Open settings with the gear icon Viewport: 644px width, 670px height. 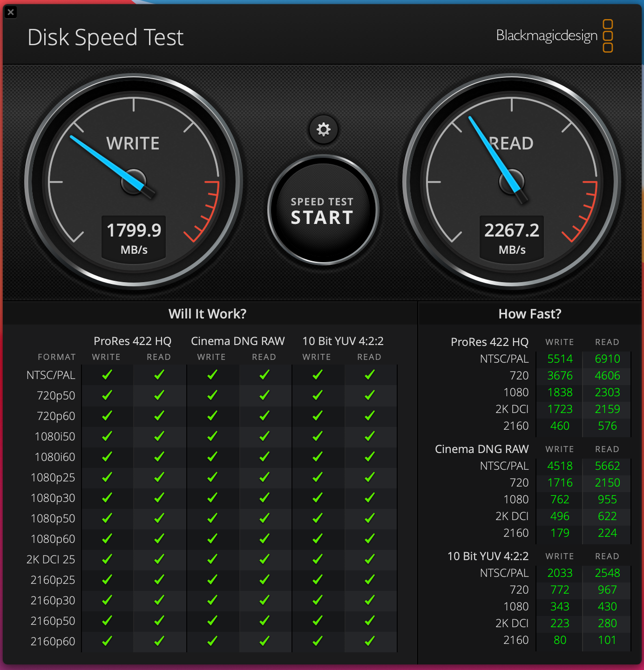[323, 129]
